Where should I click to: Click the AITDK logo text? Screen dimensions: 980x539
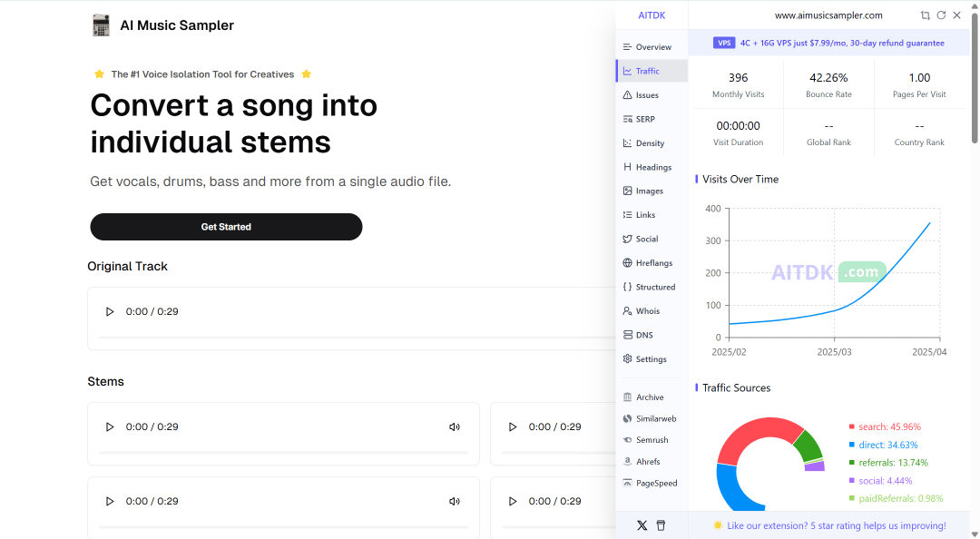[x=652, y=15]
